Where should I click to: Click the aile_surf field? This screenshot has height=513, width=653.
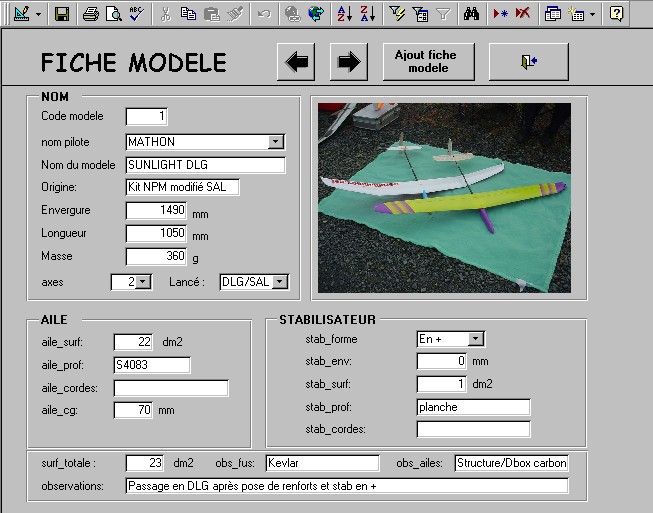tap(133, 342)
